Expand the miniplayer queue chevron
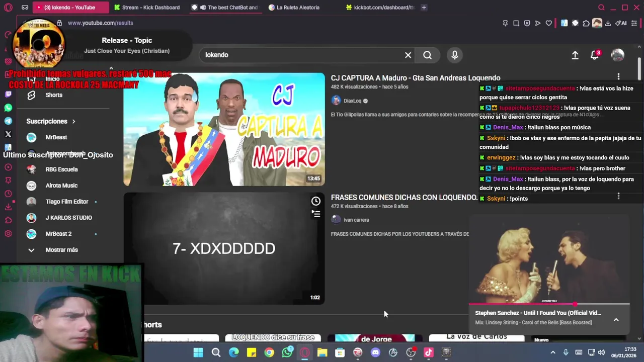Viewport: 644px width, 362px height. pos(616,319)
